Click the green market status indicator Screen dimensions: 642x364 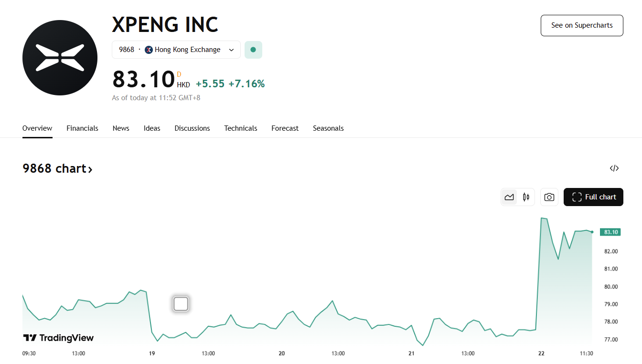(x=253, y=50)
